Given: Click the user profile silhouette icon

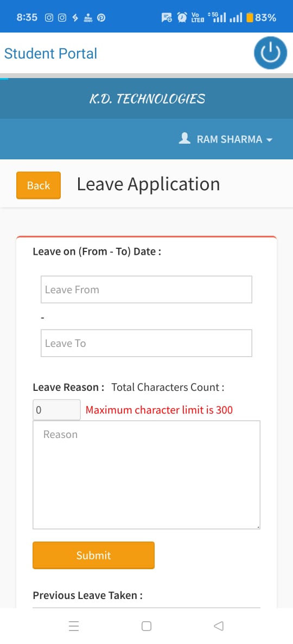Looking at the screenshot, I should (184, 138).
